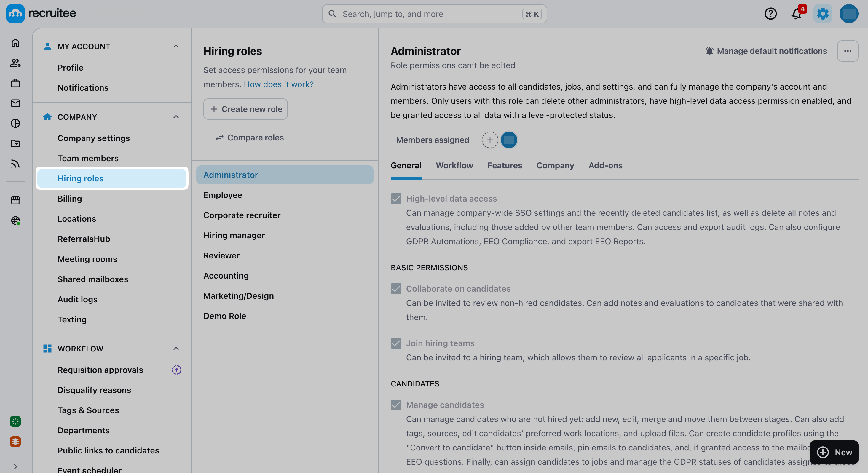
Task: Switch to the Features tab
Action: pyautogui.click(x=505, y=165)
